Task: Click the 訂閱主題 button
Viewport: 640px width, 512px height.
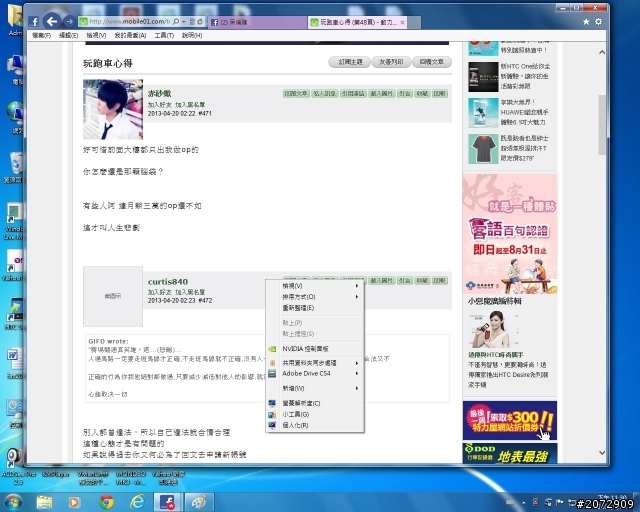Action: tap(350, 62)
